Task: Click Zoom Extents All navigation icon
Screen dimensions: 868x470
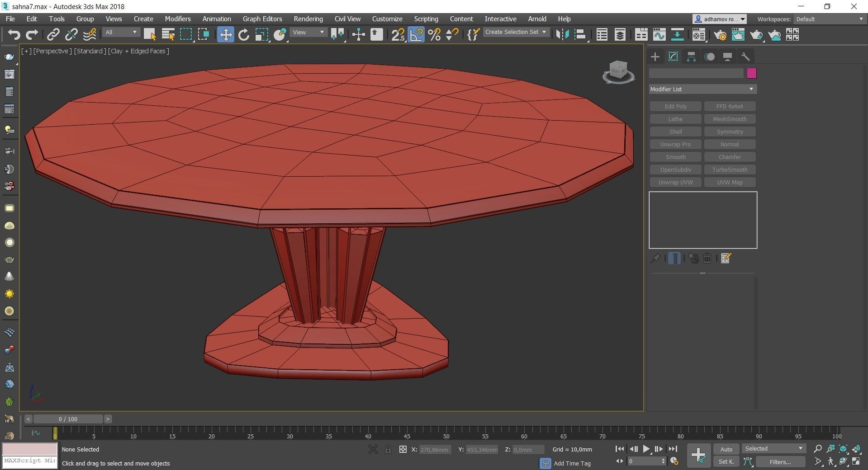Action: click(x=856, y=449)
